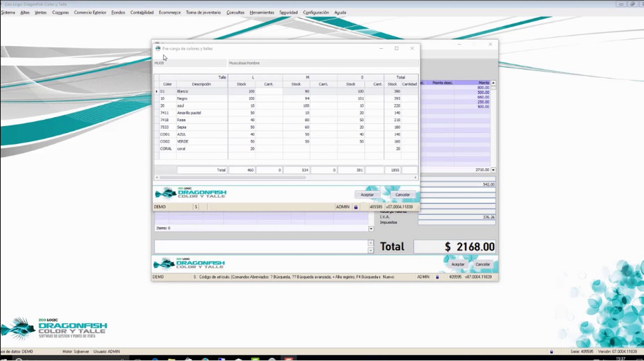Viewport: 644px width, 361px height.
Task: Click the Dragonfish fish logo at bottom-left of desktop
Action: 54,329
